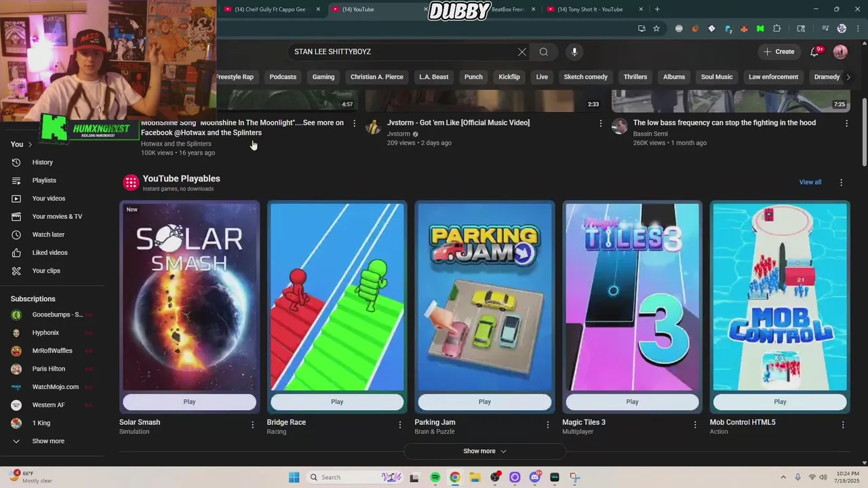Expand Playables with Show more
This screenshot has width=868, height=488.
pos(485,451)
